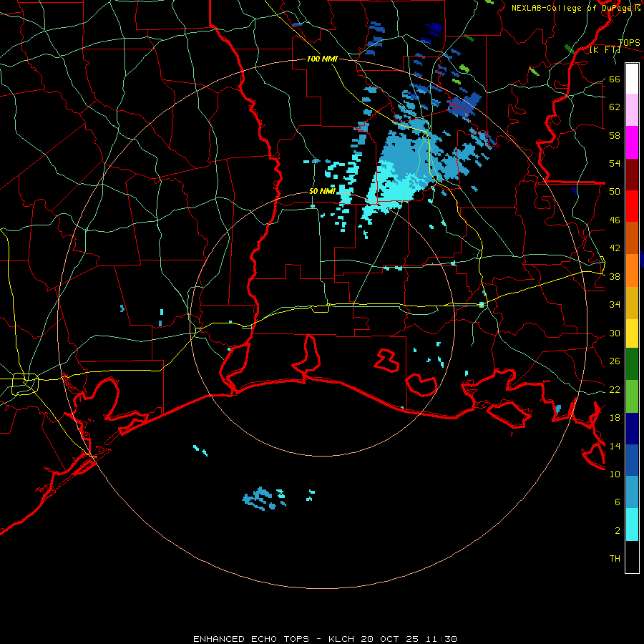The height and width of the screenshot is (644, 644).
Task: Click the legend value '62'
Action: 615,107
